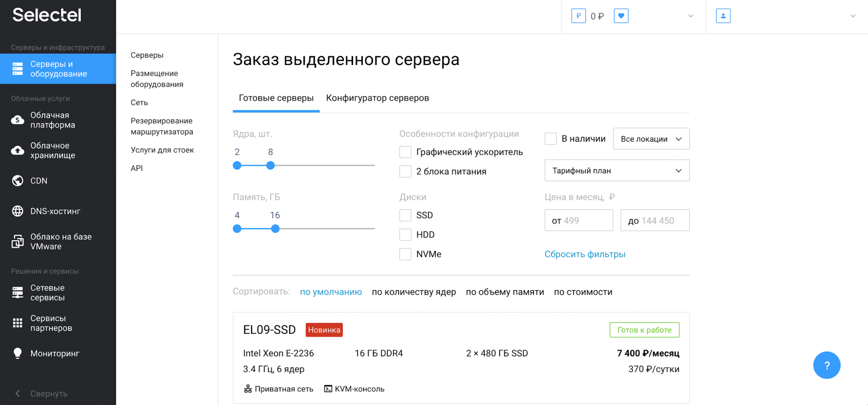The width and height of the screenshot is (868, 405).
Task: Expand the Все локации dropdown
Action: pyautogui.click(x=651, y=139)
